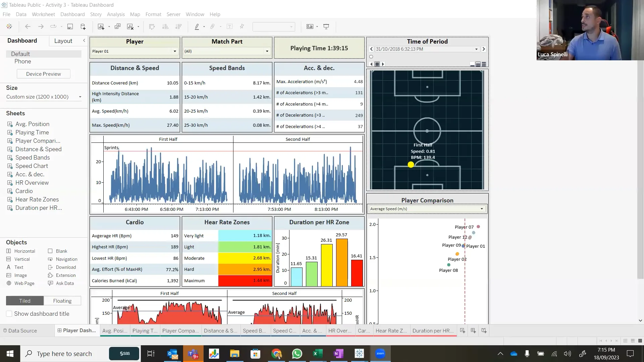644x362 pixels.
Task: Open Presentation Mode icon in toolbar
Action: (x=326, y=26)
